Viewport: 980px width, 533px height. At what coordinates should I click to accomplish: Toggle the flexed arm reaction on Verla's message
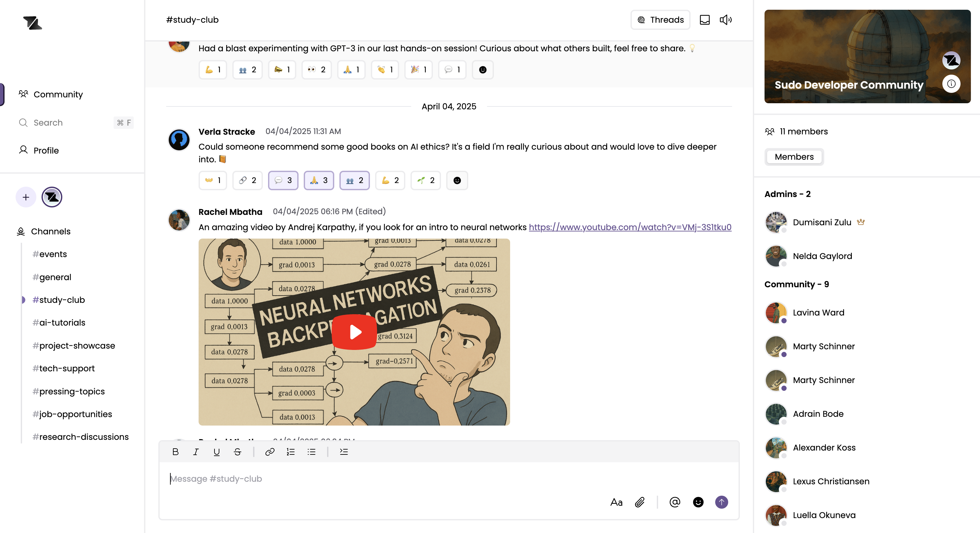click(390, 180)
